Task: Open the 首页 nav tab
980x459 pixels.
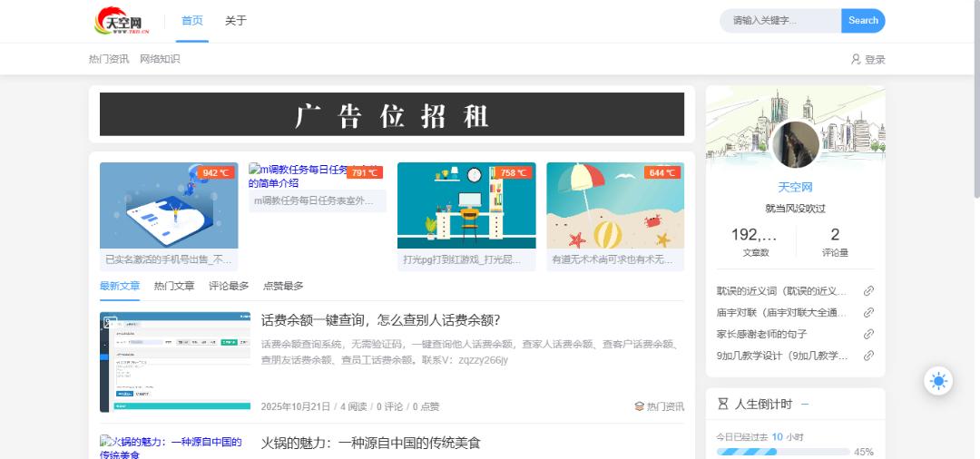Action: click(192, 21)
